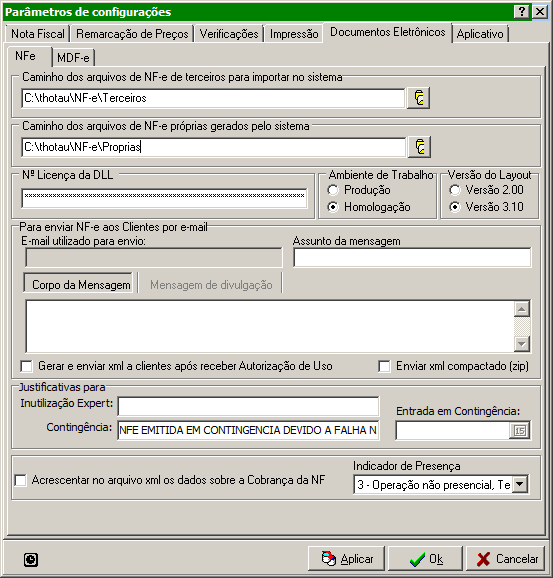Expand the Indicador de Presença dropdown
Screen dimensions: 553x578
[520, 484]
